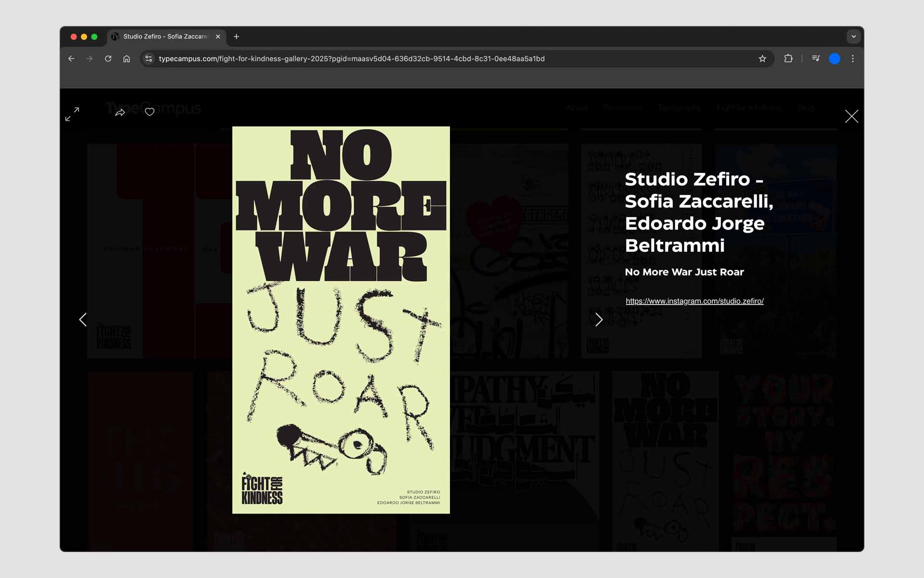Close the Studio Zefiro browser tab
924x578 pixels.
click(218, 37)
